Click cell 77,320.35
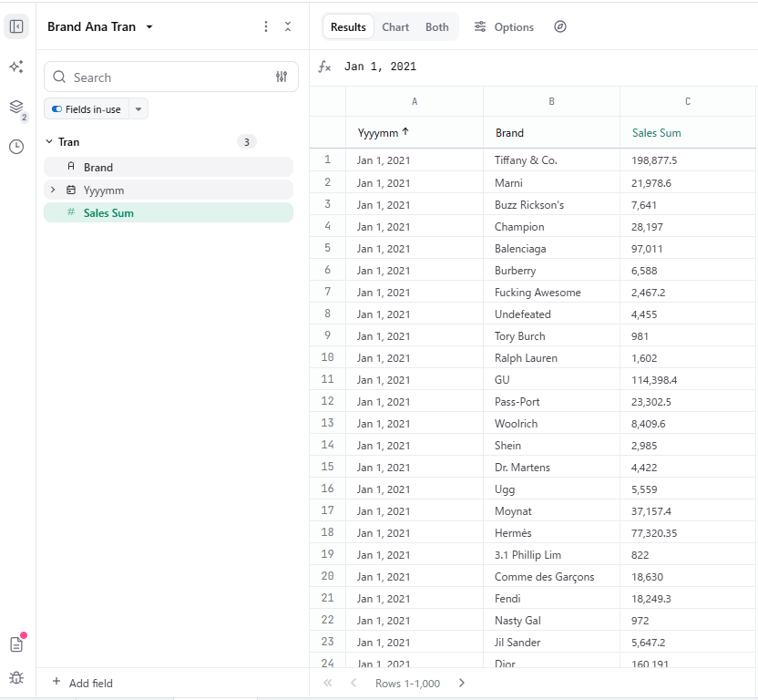This screenshot has height=700, width=758. pos(688,532)
